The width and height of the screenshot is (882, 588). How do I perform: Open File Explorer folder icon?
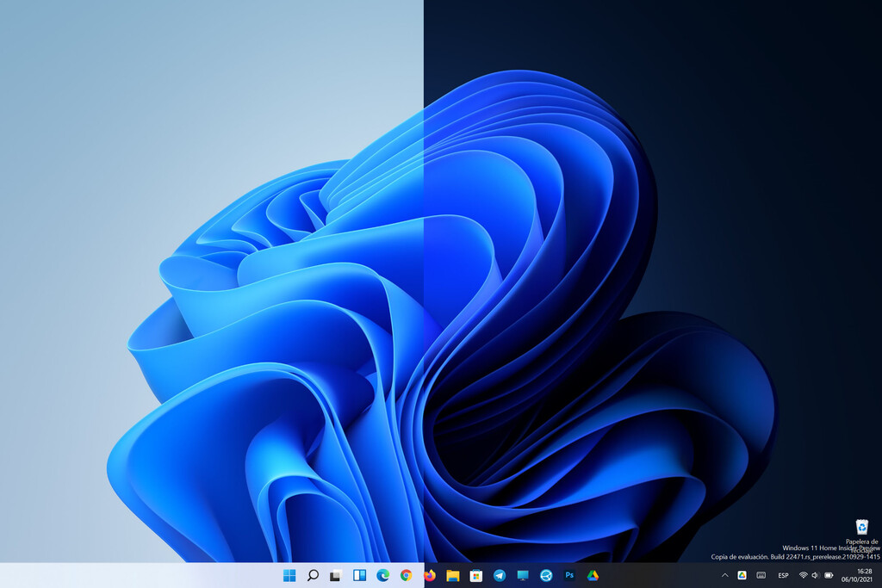coord(453,575)
